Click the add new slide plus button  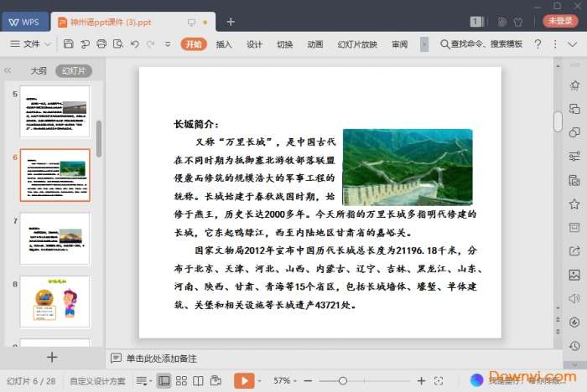[52, 358]
